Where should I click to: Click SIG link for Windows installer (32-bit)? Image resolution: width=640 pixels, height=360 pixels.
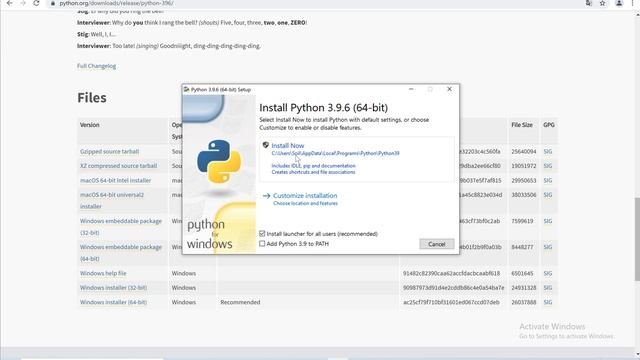pos(548,288)
